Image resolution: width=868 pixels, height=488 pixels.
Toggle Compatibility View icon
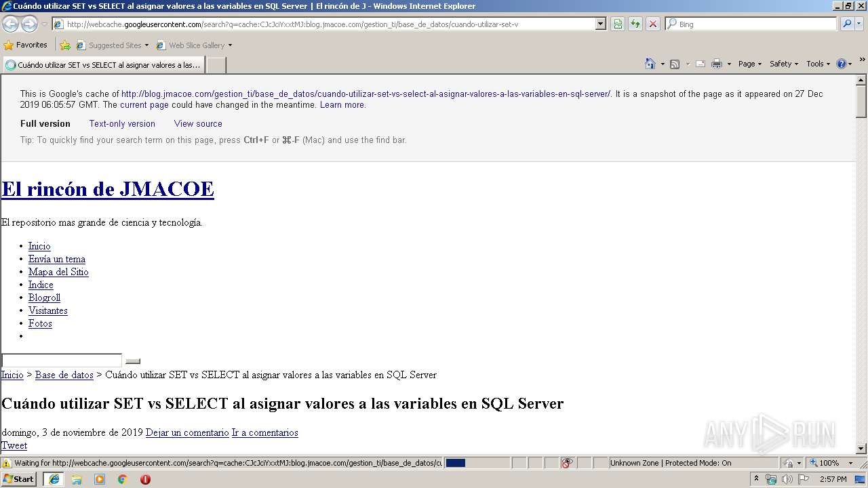(x=618, y=24)
